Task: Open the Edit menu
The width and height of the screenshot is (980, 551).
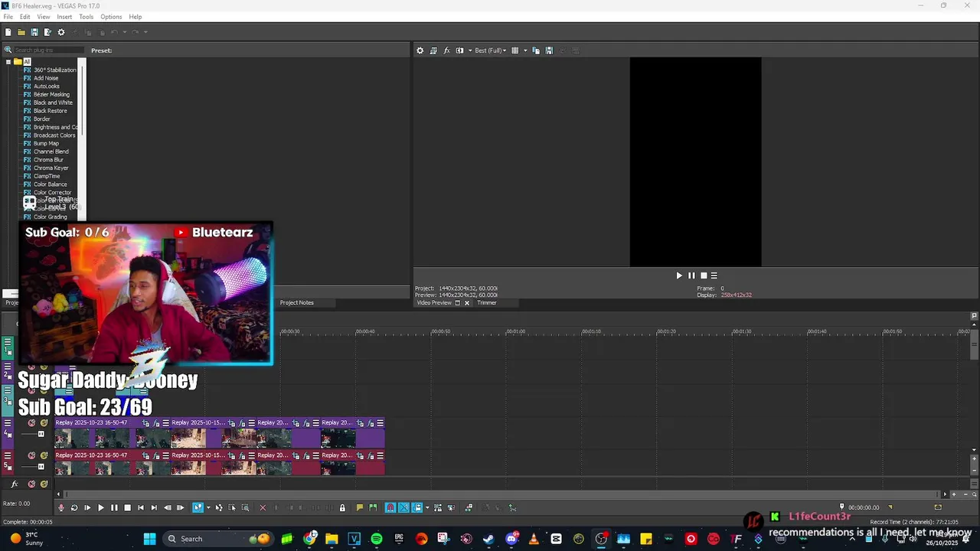Action: pos(25,17)
